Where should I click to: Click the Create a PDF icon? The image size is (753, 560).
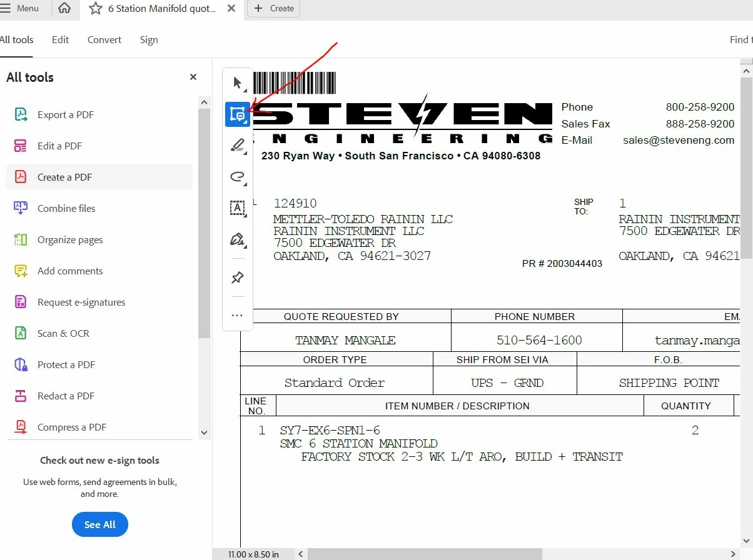pyautogui.click(x=21, y=177)
